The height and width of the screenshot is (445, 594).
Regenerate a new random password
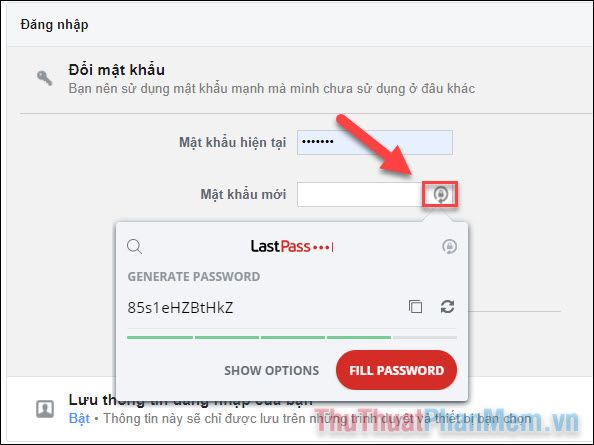tap(447, 306)
